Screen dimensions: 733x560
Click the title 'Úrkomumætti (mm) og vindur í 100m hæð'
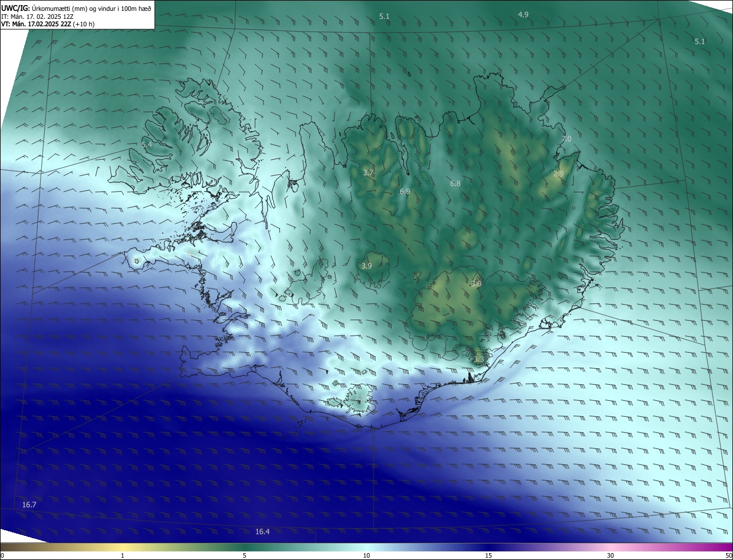[x=92, y=8]
